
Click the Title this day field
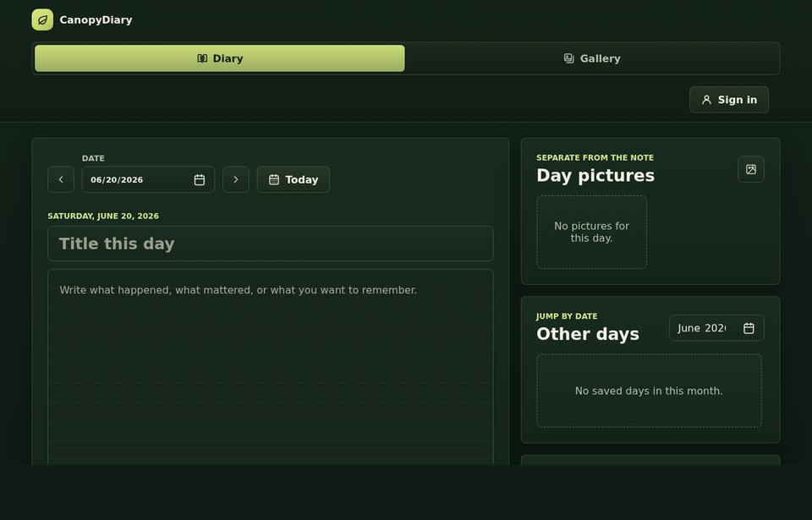271,244
